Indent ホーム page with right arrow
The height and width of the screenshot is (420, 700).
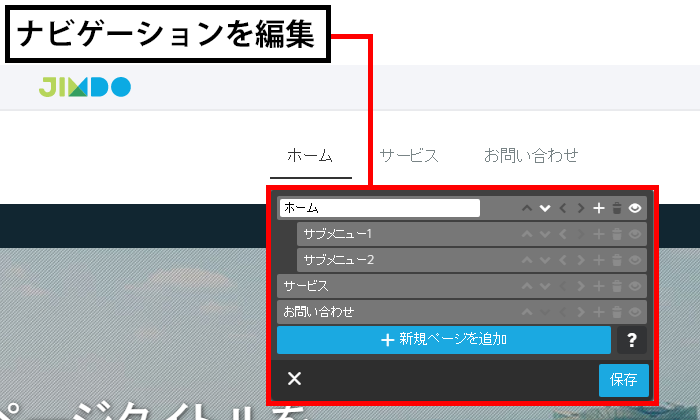coord(580,208)
